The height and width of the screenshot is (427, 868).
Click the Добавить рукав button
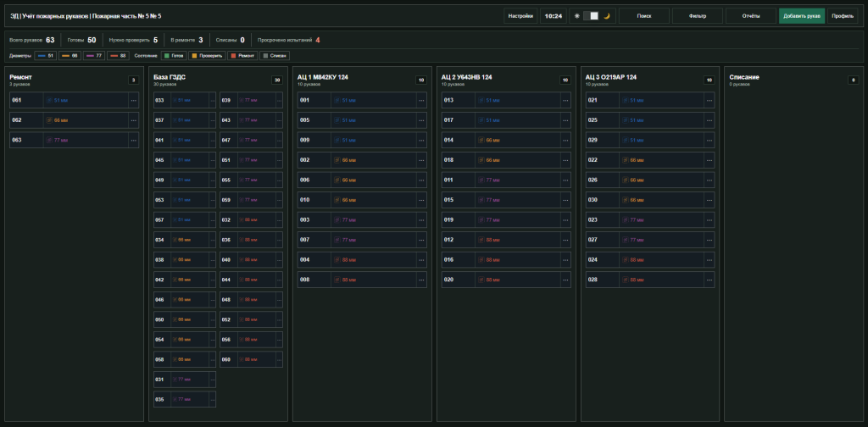click(802, 16)
